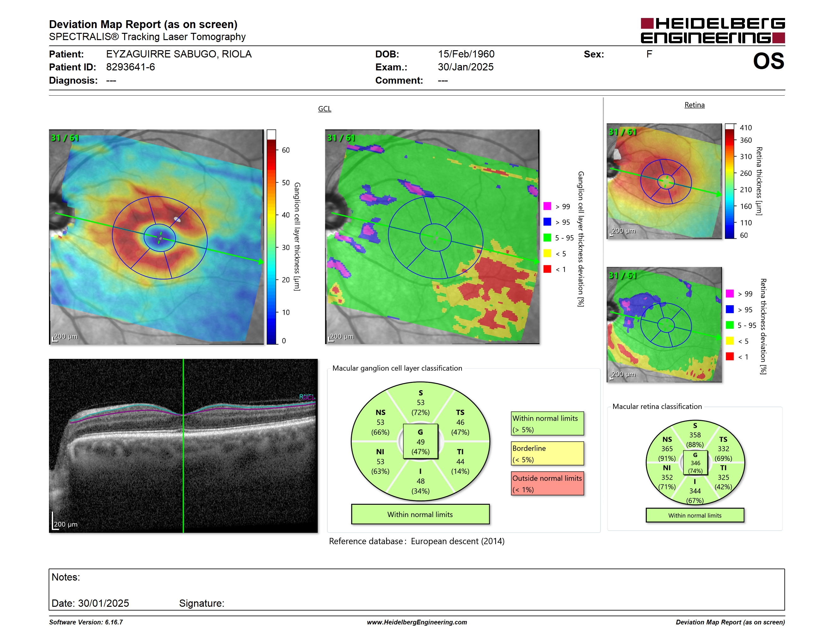Click GCL 'Within normal limits' result box
Image resolution: width=834 pixels, height=644 pixels.
click(x=420, y=514)
